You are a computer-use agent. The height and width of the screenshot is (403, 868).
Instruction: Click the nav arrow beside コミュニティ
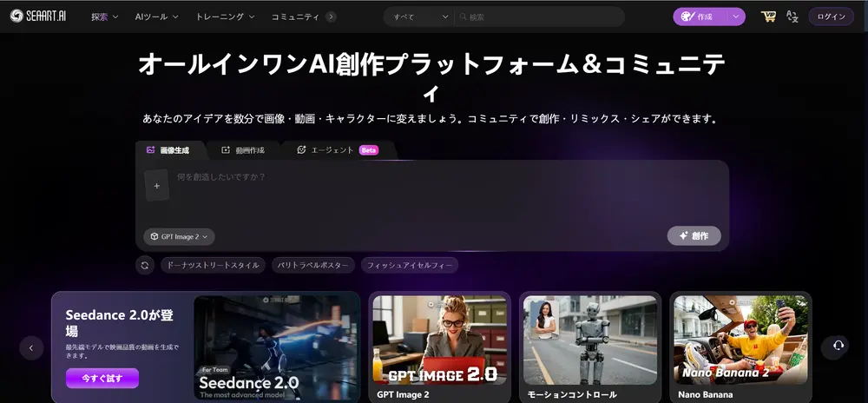point(331,17)
